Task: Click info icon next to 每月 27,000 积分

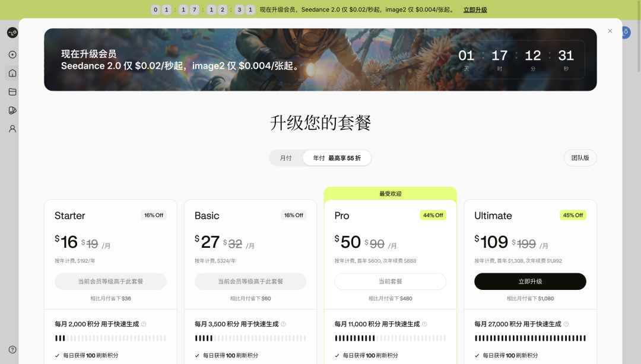Action: (566, 324)
